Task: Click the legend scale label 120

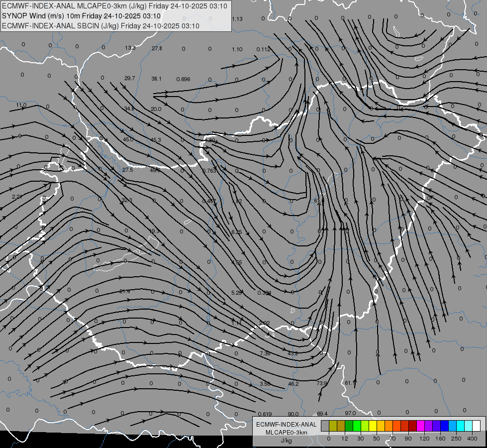Action: tap(424, 439)
